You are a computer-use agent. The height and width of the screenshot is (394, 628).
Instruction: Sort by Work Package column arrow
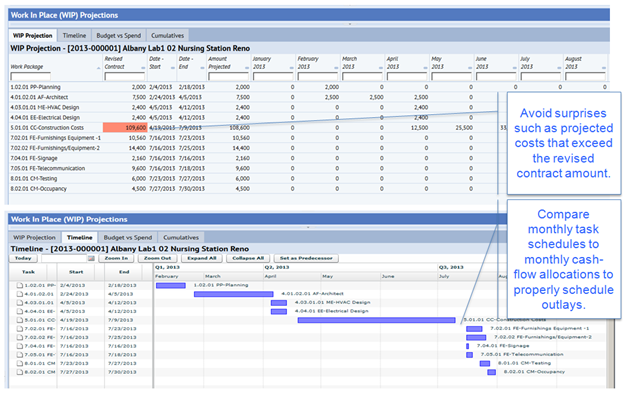tap(99, 68)
